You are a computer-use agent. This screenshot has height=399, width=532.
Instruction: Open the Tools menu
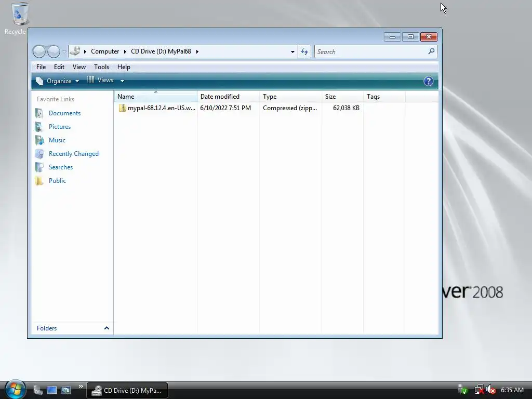101,67
